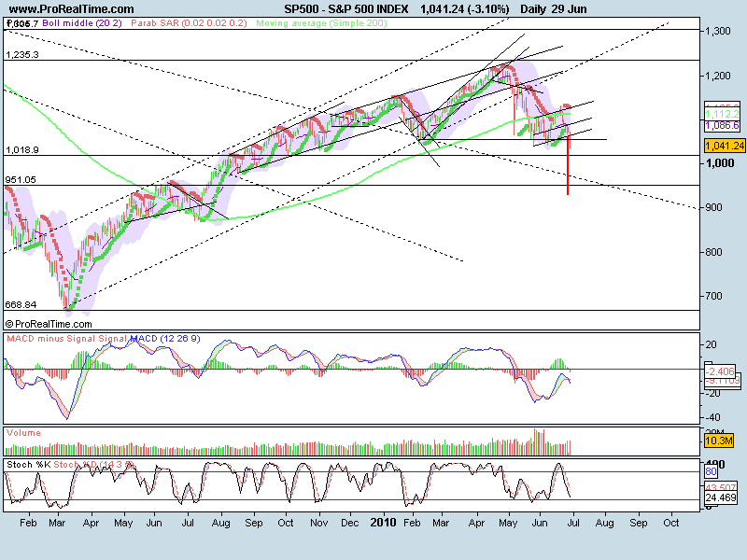Click the green 1,112.2 moving average price tag

pyautogui.click(x=722, y=114)
